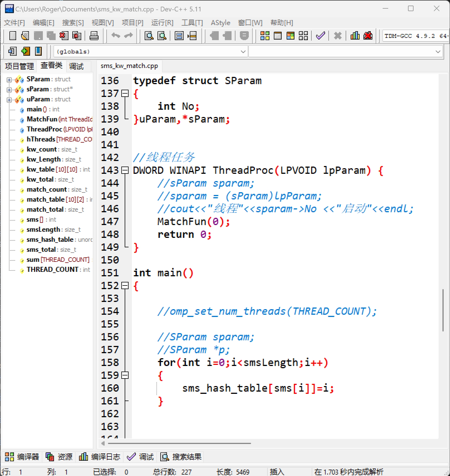Click the Replace magnifier icon
The width and height of the screenshot is (450, 476).
[162, 36]
